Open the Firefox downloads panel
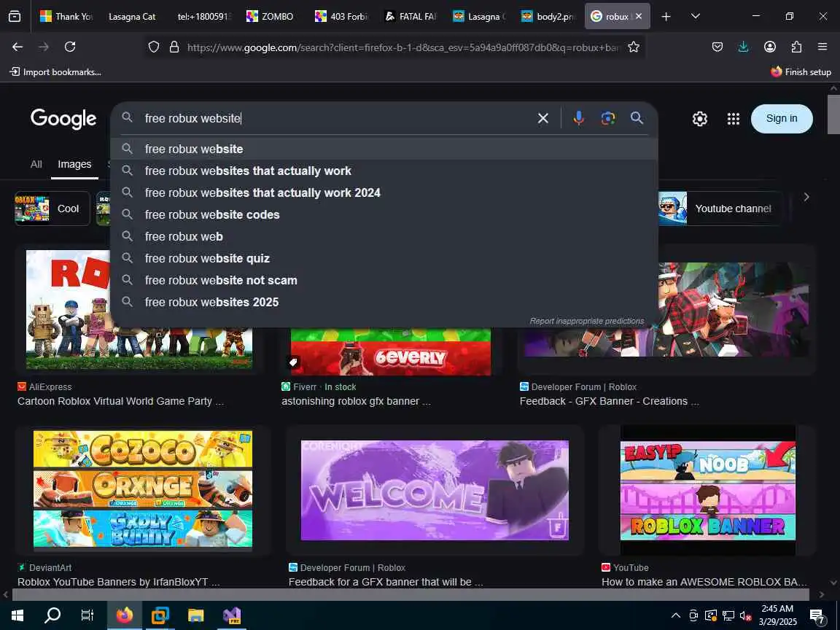Image resolution: width=840 pixels, height=630 pixels. [744, 47]
